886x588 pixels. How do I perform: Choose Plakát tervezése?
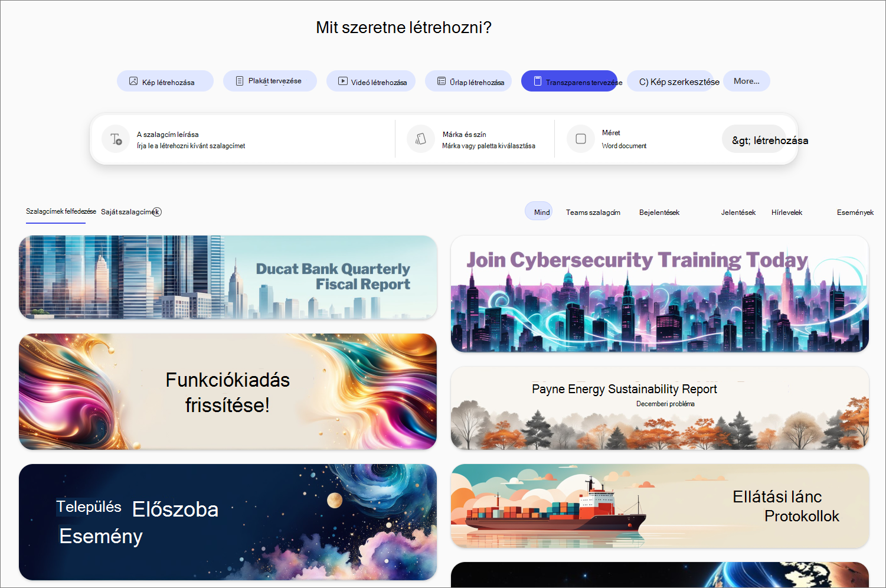pyautogui.click(x=270, y=81)
